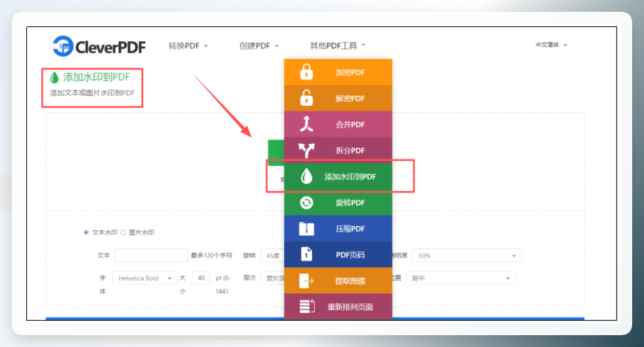
Task: Click the open lock icon for 解密PDF
Action: [306, 98]
